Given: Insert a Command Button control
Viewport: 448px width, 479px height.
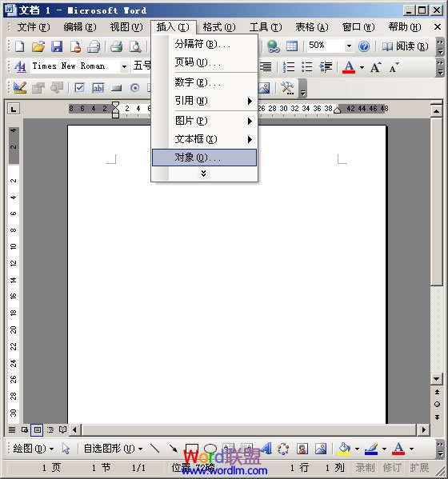Looking at the screenshot, I should pos(117,88).
